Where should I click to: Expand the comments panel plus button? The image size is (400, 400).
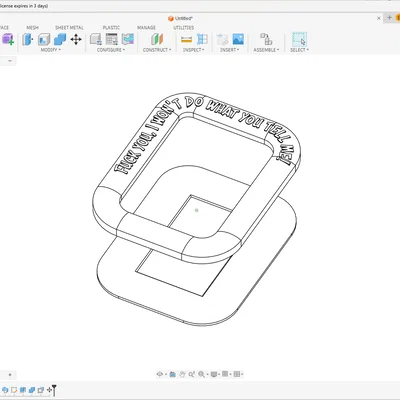tap(10, 375)
